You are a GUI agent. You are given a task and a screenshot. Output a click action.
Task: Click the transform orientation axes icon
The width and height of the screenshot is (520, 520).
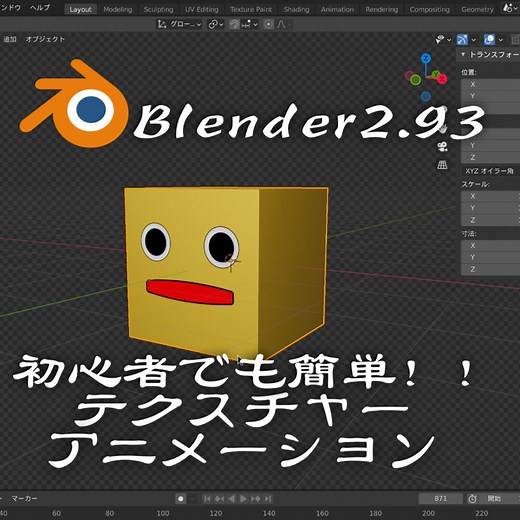coord(162,24)
